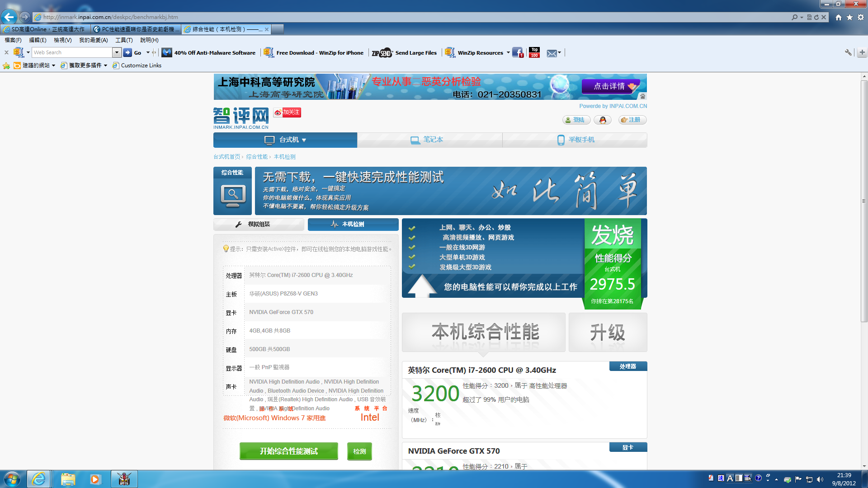The height and width of the screenshot is (488, 868).
Task: Expand the 台式机 desktop category dropdown
Action: point(304,140)
